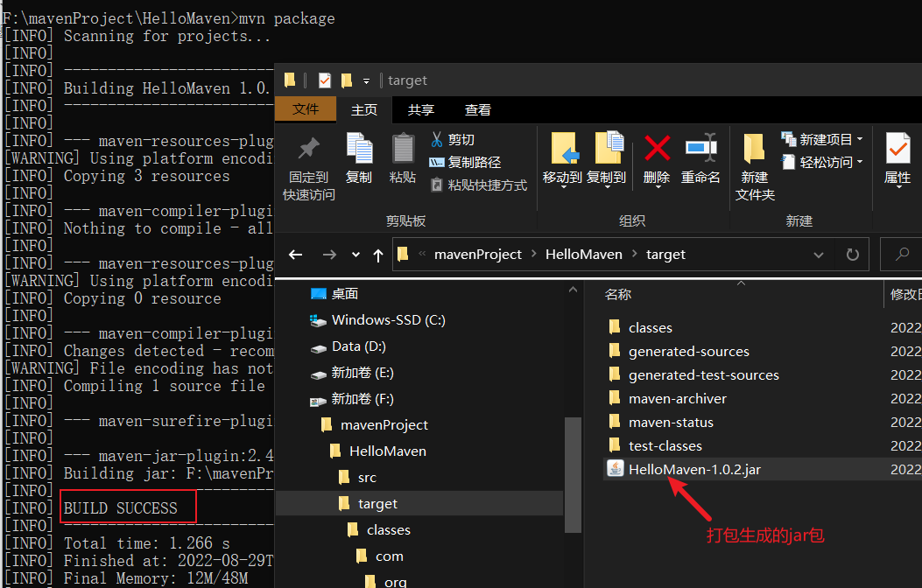Click mavenProject in address breadcrumb
This screenshot has height=588, width=922.
click(x=477, y=255)
